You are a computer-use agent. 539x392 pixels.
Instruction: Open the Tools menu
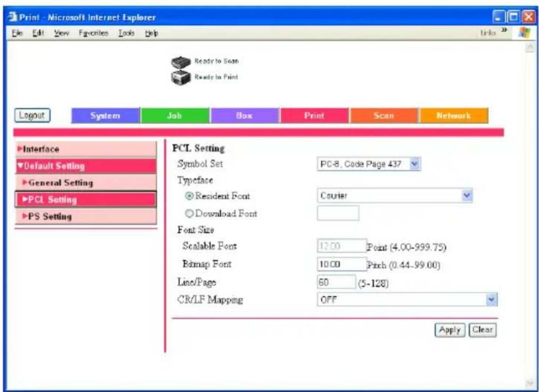[x=126, y=33]
